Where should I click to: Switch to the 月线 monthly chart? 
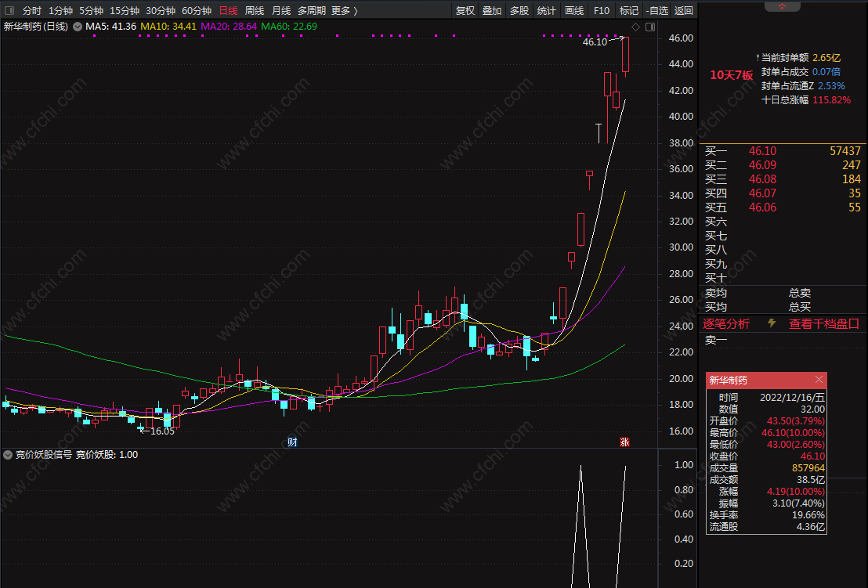click(281, 10)
